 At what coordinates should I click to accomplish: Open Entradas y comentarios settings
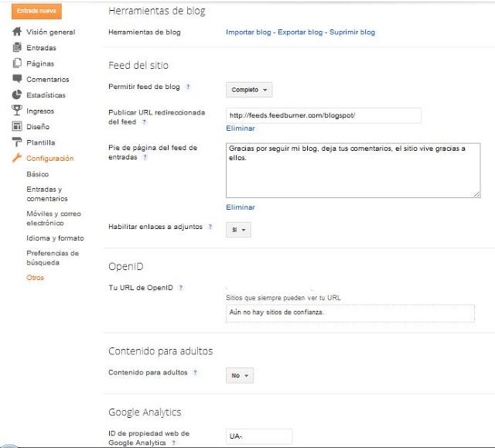click(47, 194)
